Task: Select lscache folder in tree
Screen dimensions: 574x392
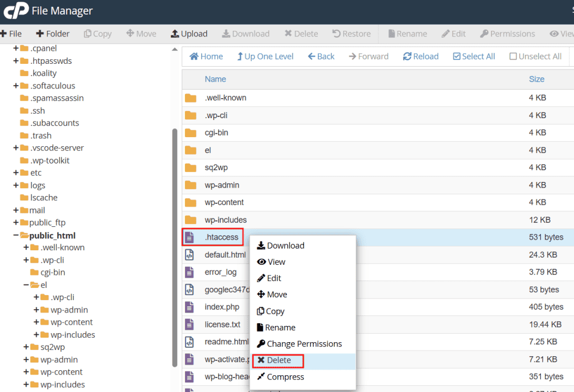Action: [x=39, y=198]
